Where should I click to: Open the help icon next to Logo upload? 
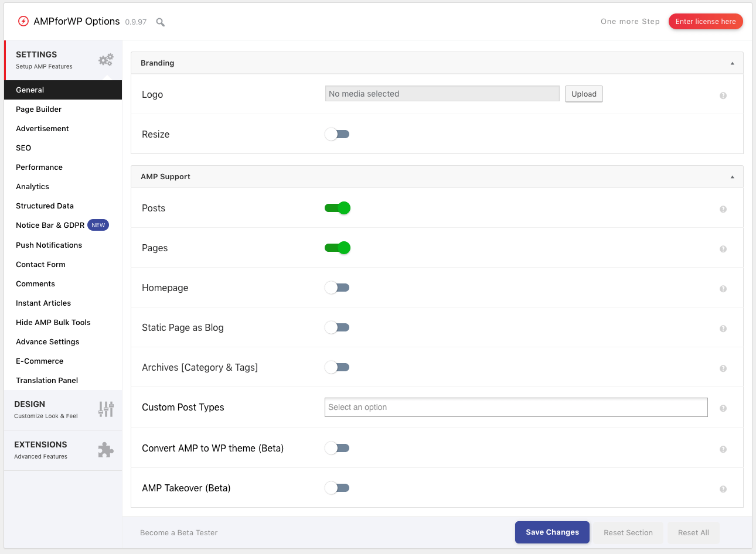pos(723,95)
